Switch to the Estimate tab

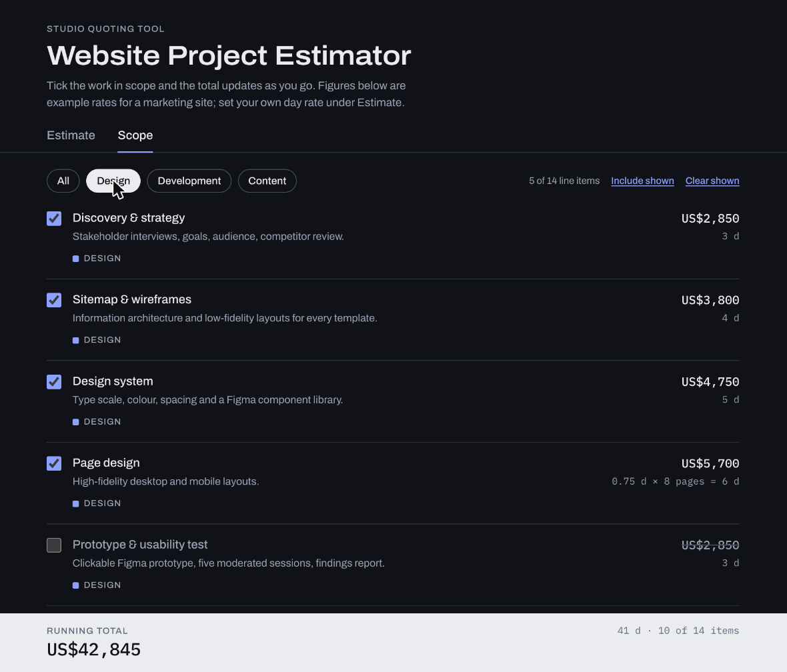[x=71, y=135]
